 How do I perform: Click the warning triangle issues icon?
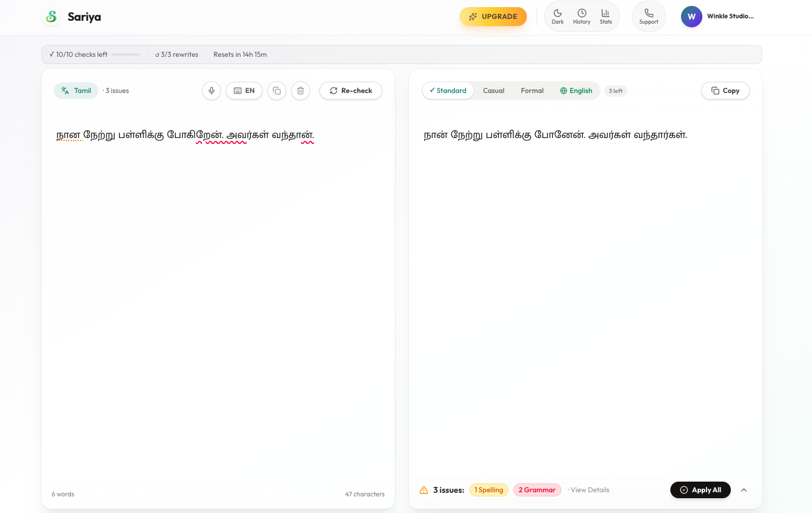point(424,490)
